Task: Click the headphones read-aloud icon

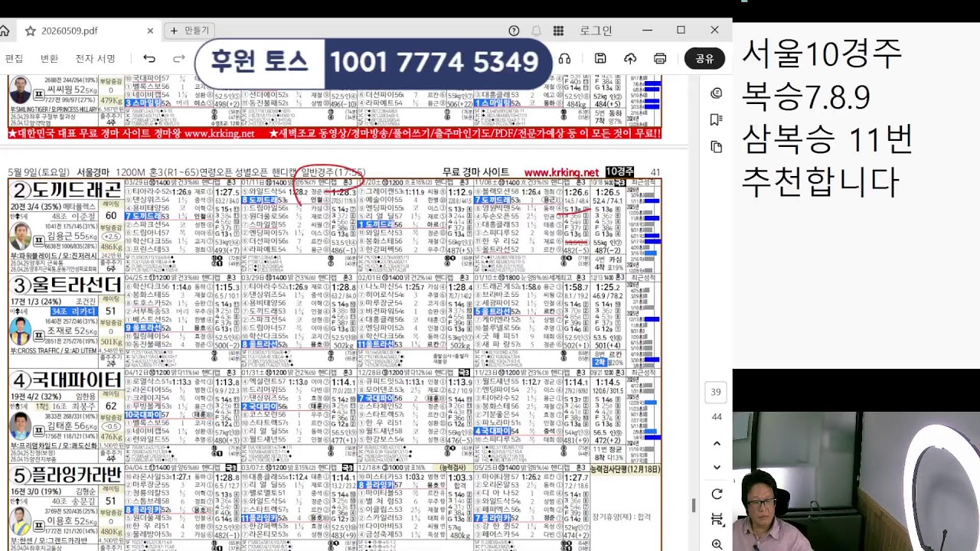Action: coord(564,58)
